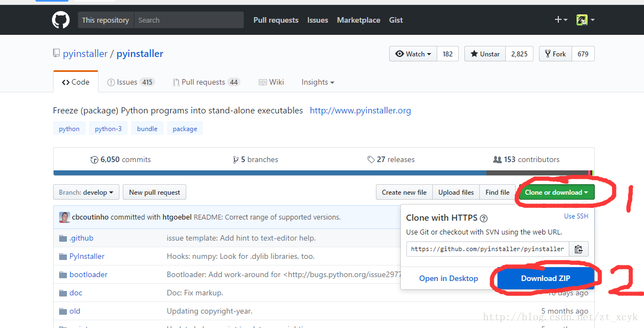644x328 pixels.
Task: Select the bundle topic tag
Action: coord(147,129)
